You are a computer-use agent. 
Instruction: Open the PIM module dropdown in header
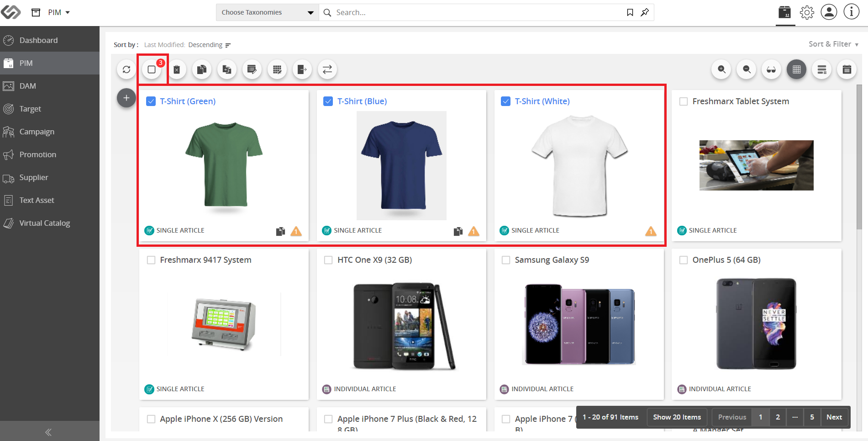(x=59, y=12)
